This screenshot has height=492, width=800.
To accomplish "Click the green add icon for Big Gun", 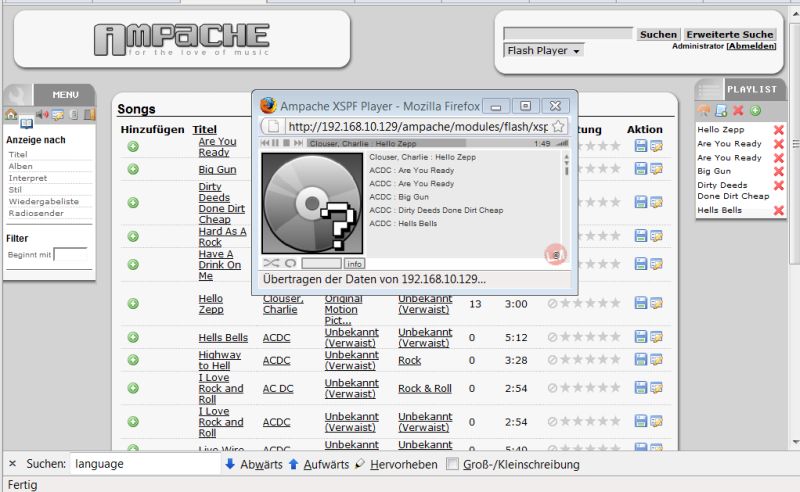I will click(x=133, y=169).
